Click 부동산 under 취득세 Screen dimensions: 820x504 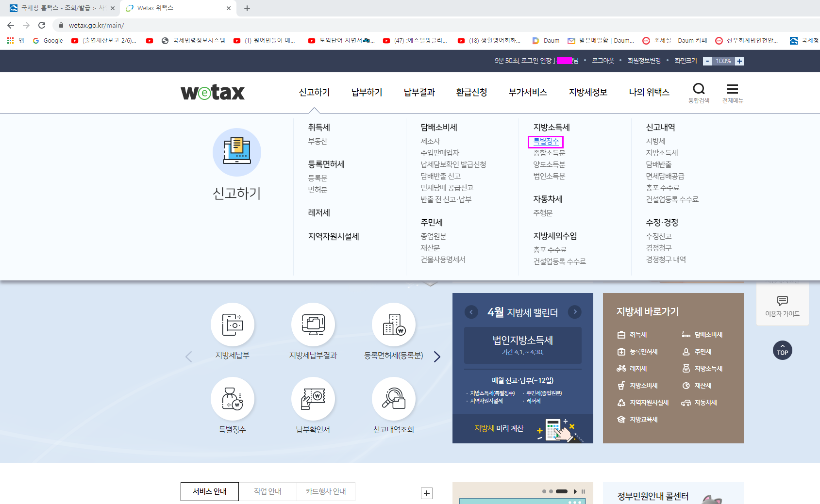click(x=318, y=141)
